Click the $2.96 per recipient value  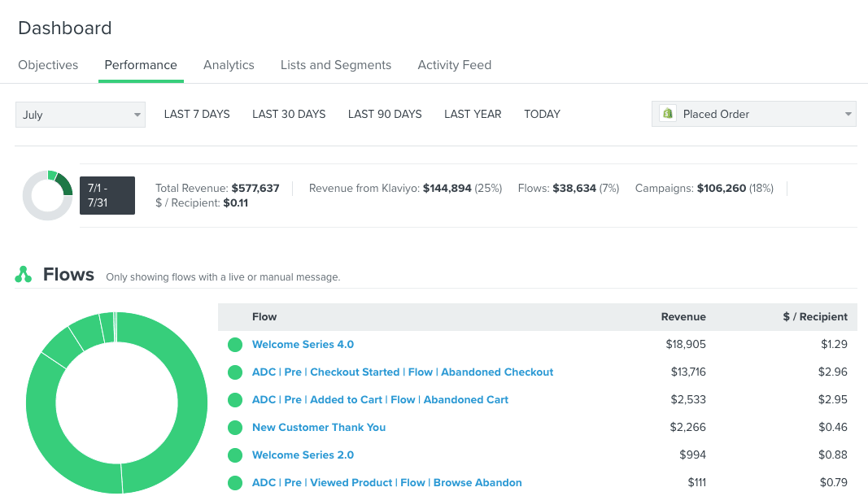pos(832,372)
